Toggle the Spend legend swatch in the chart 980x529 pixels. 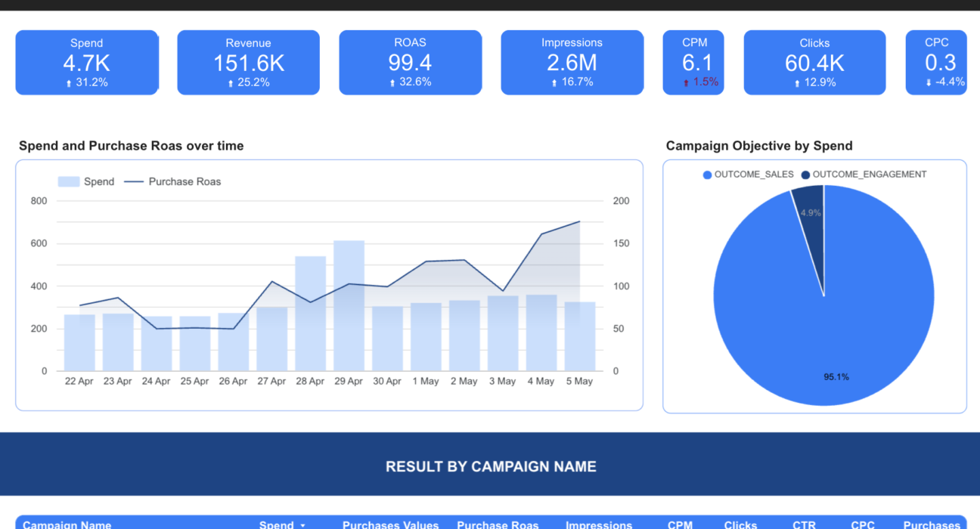(x=69, y=181)
